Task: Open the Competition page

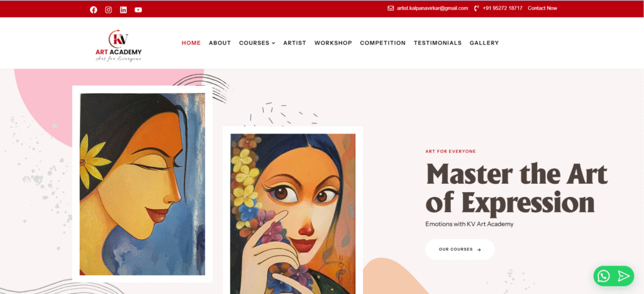Action: click(383, 43)
